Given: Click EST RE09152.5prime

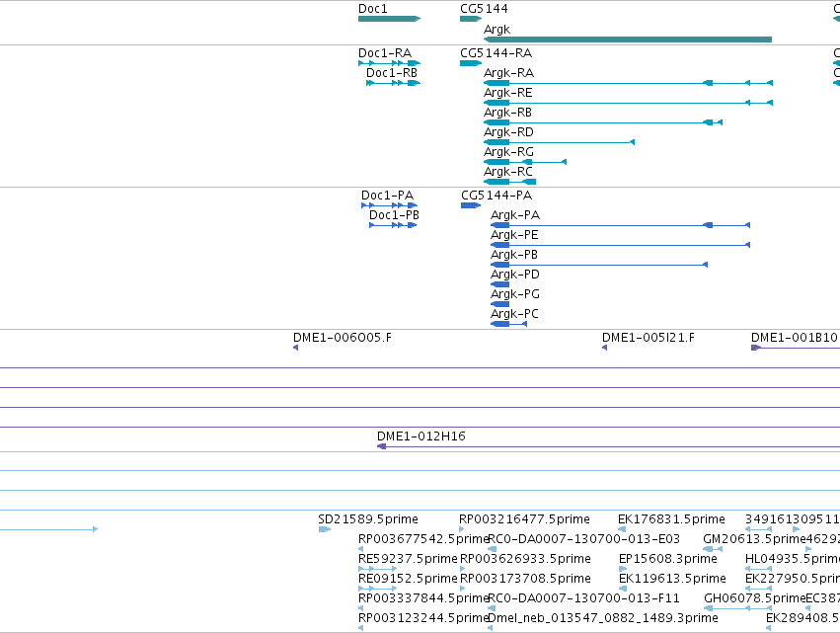Looking at the screenshot, I should click(378, 589).
